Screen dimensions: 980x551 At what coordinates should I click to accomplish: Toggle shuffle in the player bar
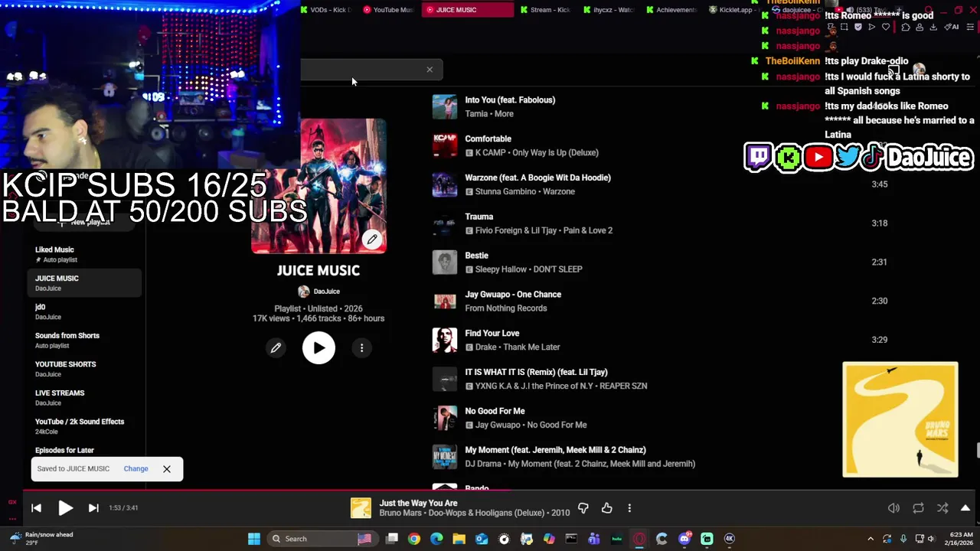[942, 508]
